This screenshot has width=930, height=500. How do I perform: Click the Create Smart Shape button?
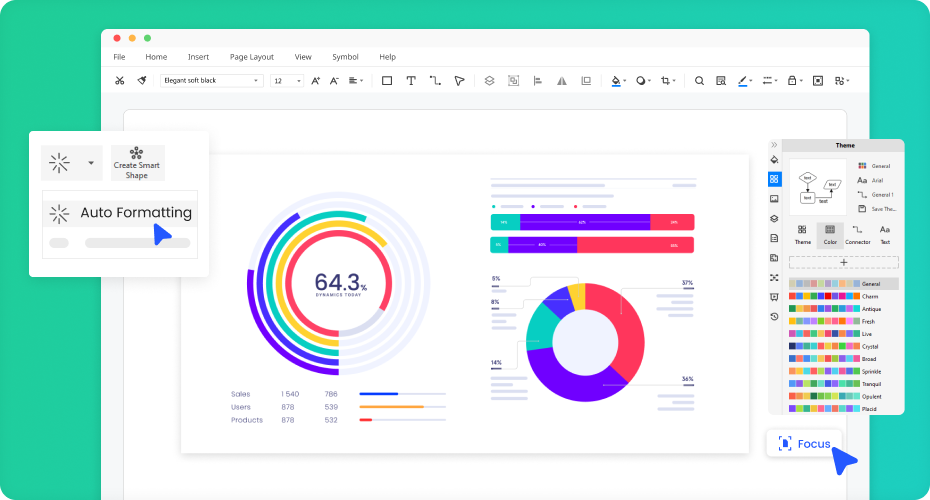[137, 163]
